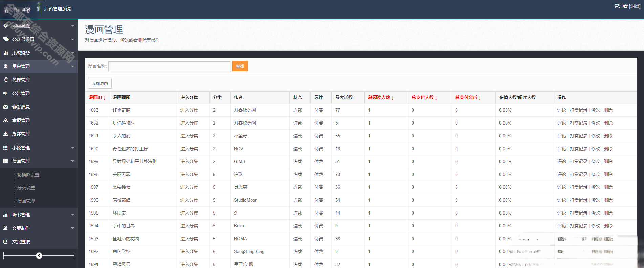Viewport: 644px width, 268px height.
Task: Click 删除 for comic 1600
Action: pyautogui.click(x=608, y=149)
